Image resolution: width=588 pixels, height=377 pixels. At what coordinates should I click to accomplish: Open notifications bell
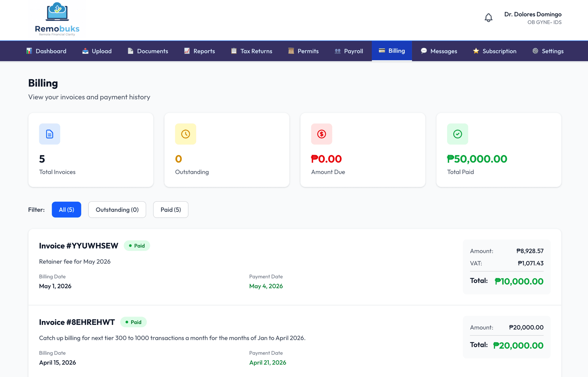pos(488,18)
